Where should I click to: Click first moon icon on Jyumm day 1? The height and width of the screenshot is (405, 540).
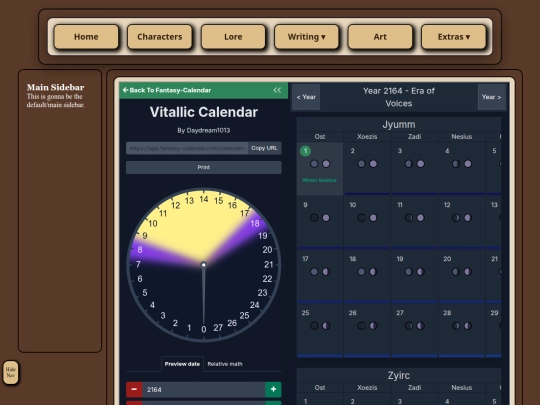coord(314,164)
